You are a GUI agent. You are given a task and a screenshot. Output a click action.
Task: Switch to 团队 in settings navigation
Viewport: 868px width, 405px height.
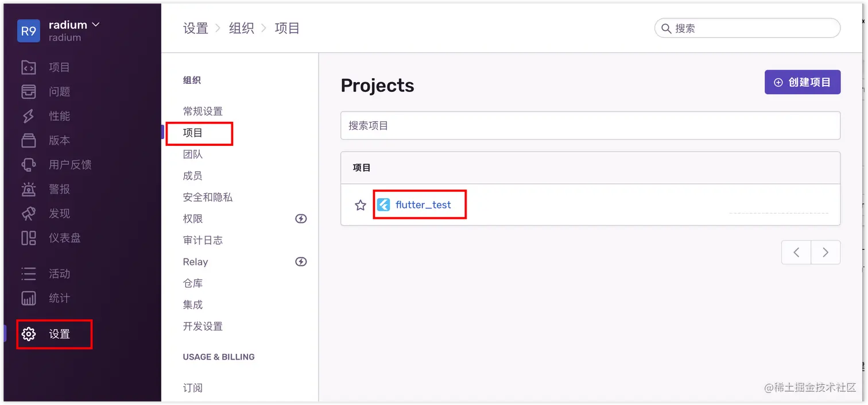tap(193, 154)
